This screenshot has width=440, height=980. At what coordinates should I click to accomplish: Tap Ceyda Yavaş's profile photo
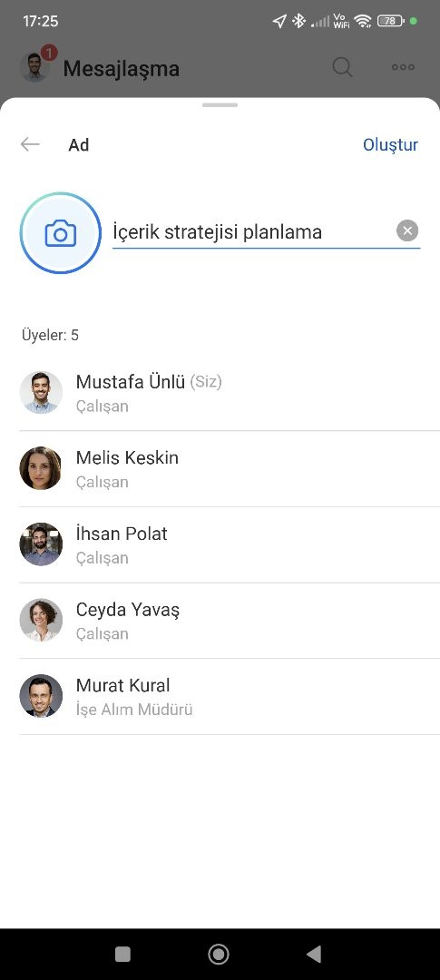tap(41, 620)
